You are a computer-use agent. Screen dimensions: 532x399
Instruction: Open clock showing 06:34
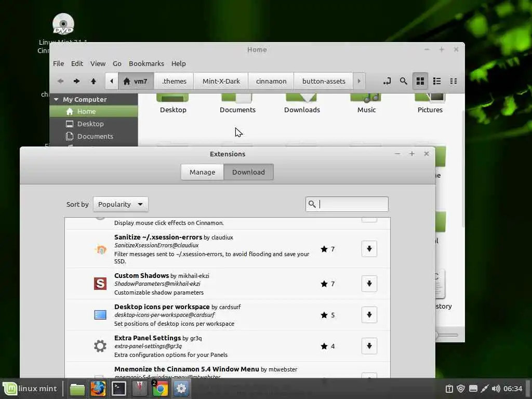512,389
